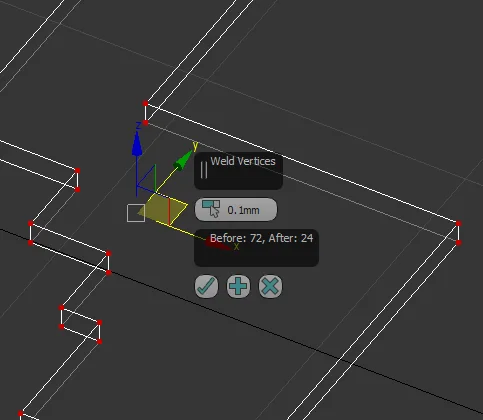
Task: Click the weld threshold 0.1mm field
Action: (x=236, y=210)
